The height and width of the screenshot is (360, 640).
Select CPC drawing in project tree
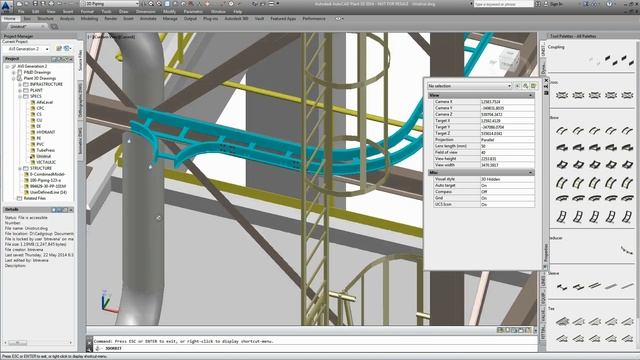point(40,108)
